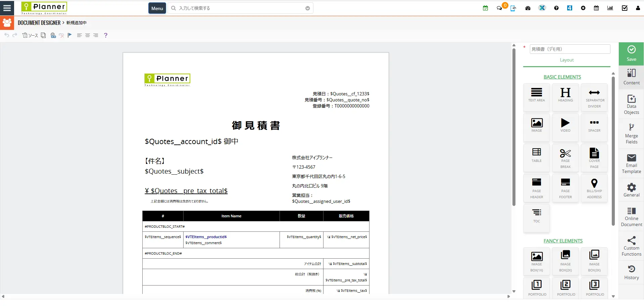Click the green Save button
The height and width of the screenshot is (306, 644).
pyautogui.click(x=631, y=54)
